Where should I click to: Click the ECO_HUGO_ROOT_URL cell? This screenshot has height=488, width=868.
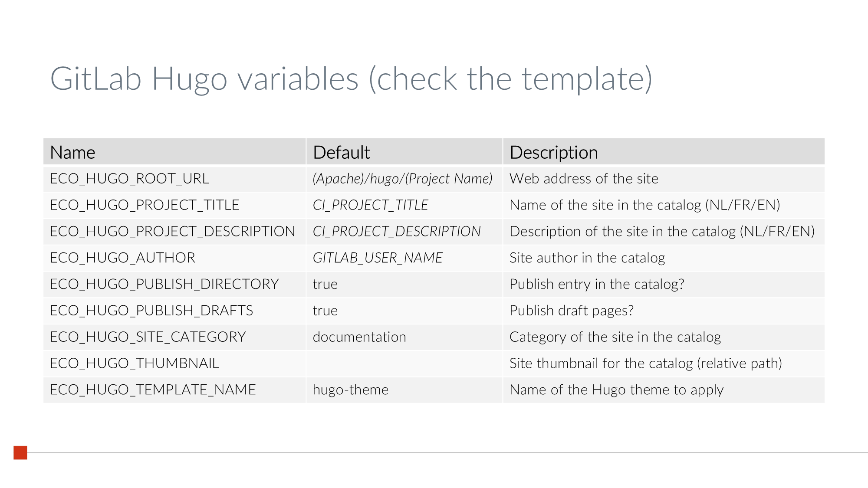coord(129,179)
